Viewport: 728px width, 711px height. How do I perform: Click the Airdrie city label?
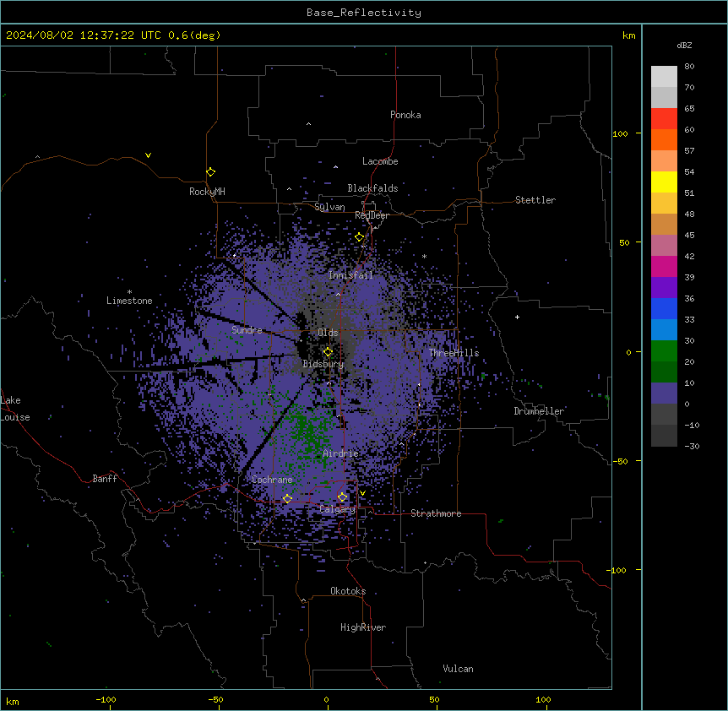tap(340, 453)
